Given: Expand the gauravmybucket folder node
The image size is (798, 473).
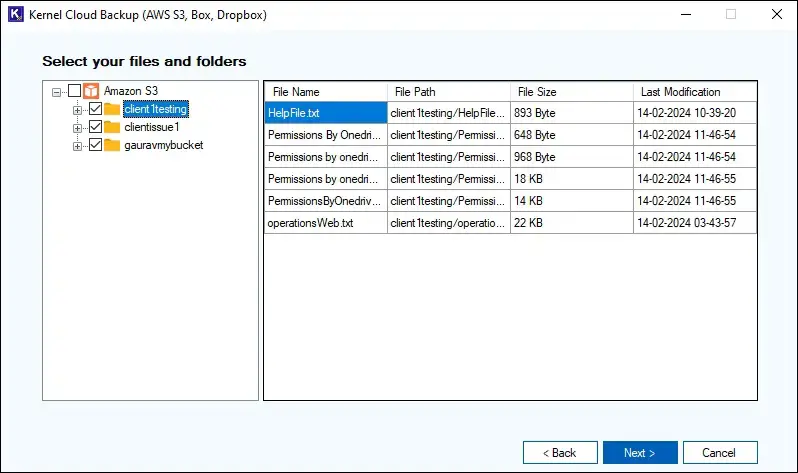Looking at the screenshot, I should [x=77, y=147].
